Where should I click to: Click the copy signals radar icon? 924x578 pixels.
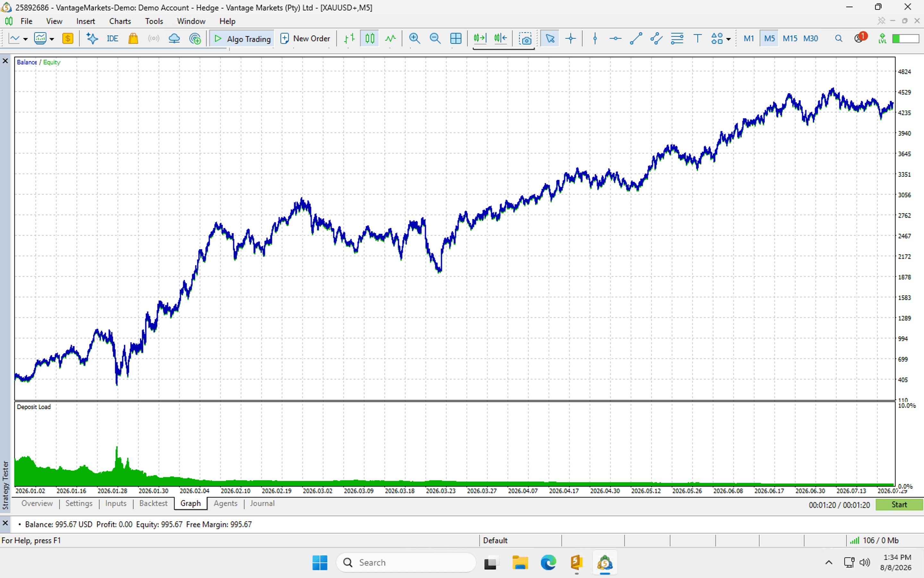[195, 39]
